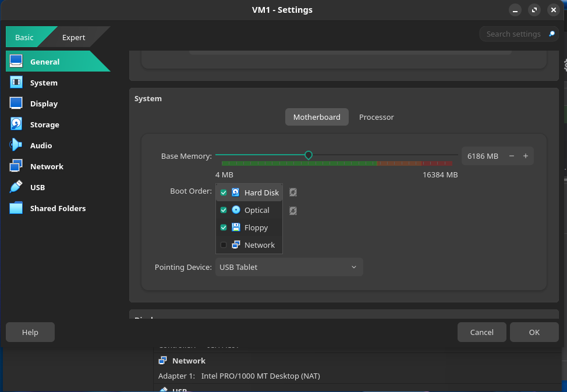Click the search icon in settings field
The height and width of the screenshot is (392, 567).
click(x=552, y=34)
